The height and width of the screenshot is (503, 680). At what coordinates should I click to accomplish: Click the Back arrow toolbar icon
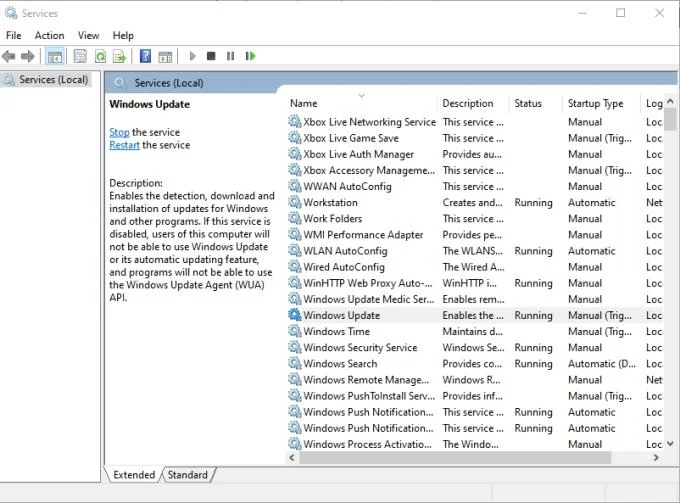tap(9, 56)
